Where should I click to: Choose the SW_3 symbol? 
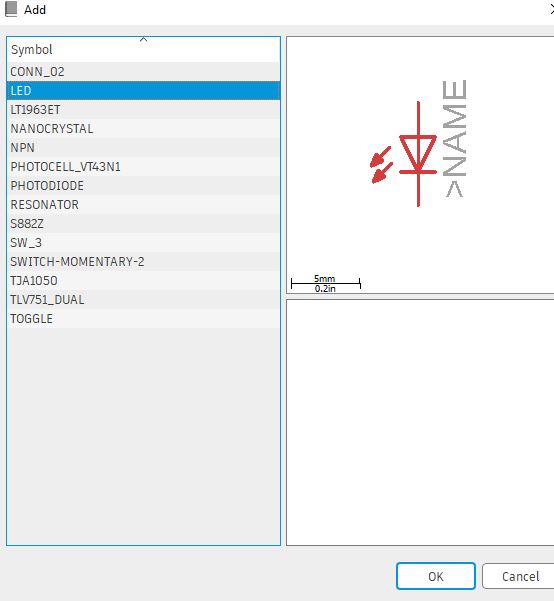(143, 242)
